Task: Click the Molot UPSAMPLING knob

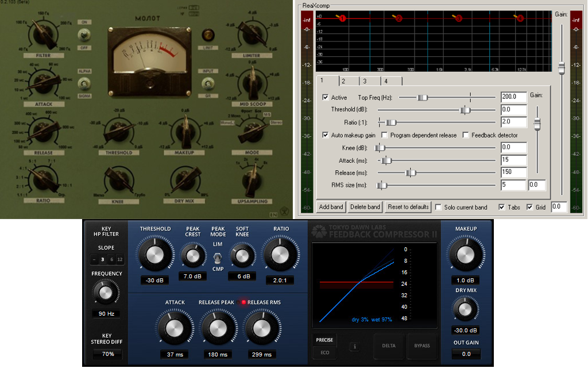Action: pos(252,180)
